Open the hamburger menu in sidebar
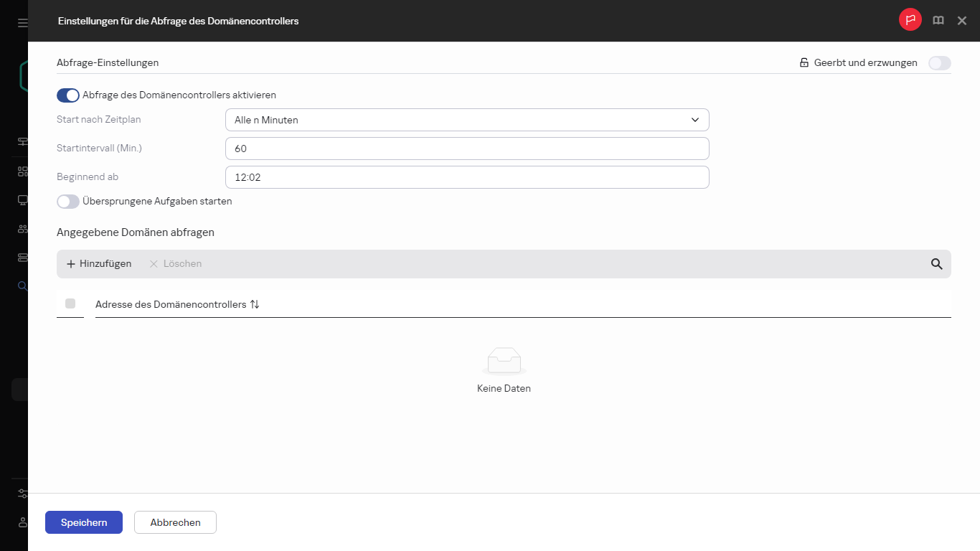The image size is (980, 551). click(22, 23)
